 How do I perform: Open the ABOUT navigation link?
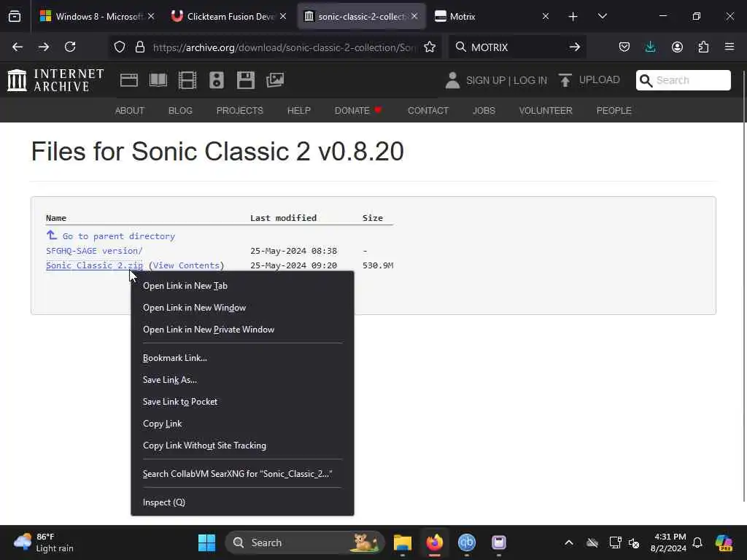point(130,111)
